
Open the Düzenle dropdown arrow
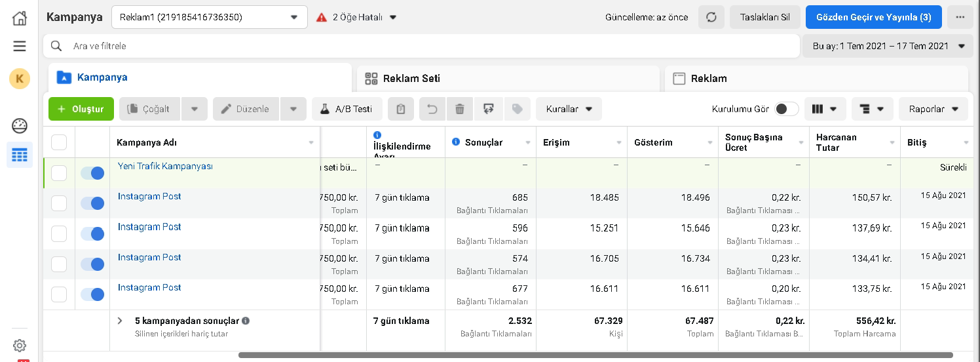[293, 109]
